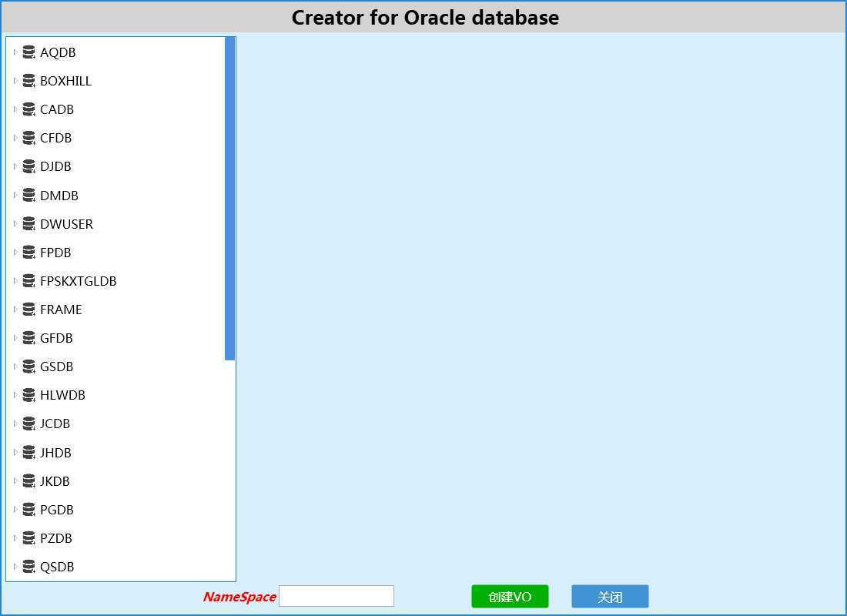847x616 pixels.
Task: Expand the GSDB tree node
Action: [x=15, y=367]
